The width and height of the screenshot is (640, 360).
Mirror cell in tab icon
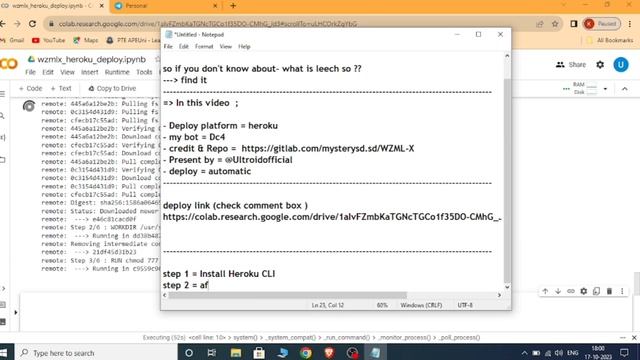click(596, 291)
